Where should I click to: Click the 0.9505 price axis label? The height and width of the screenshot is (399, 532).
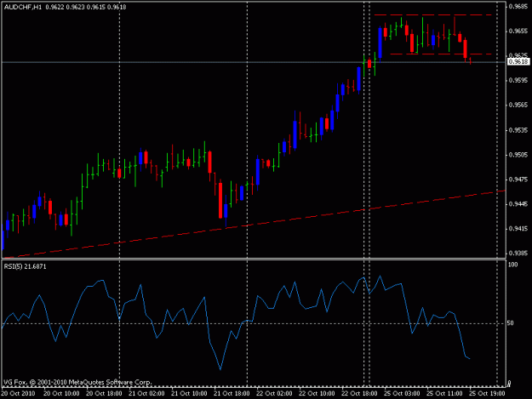518,155
